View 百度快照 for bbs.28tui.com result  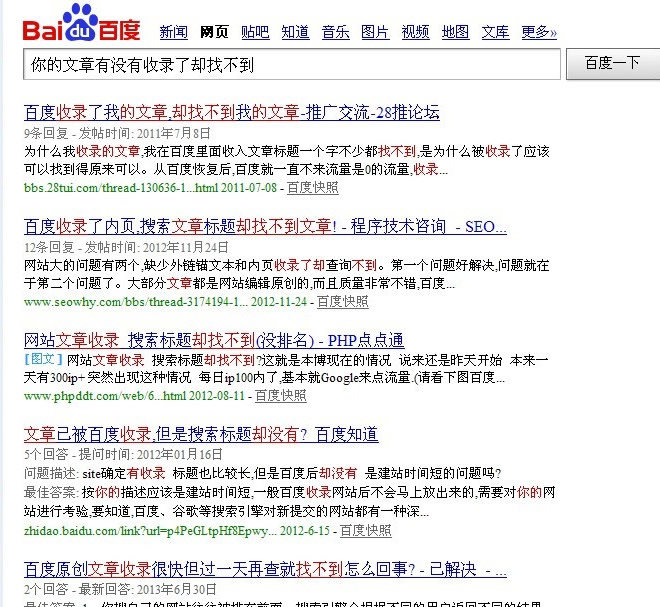[x=312, y=187]
